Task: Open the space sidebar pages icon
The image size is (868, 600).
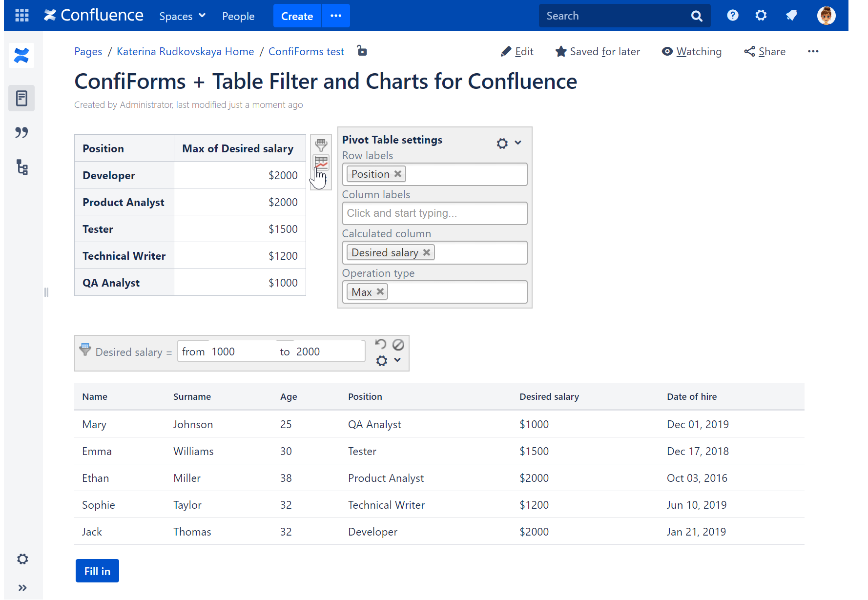Action: (x=21, y=98)
